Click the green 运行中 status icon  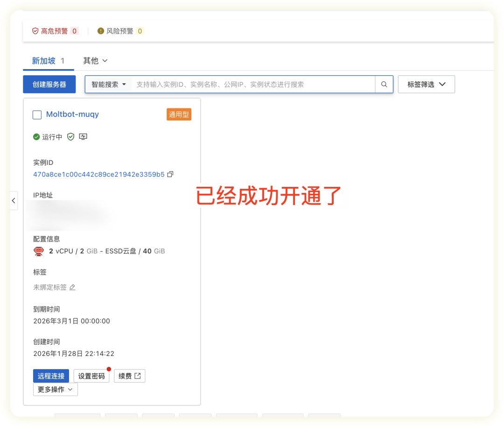point(36,137)
